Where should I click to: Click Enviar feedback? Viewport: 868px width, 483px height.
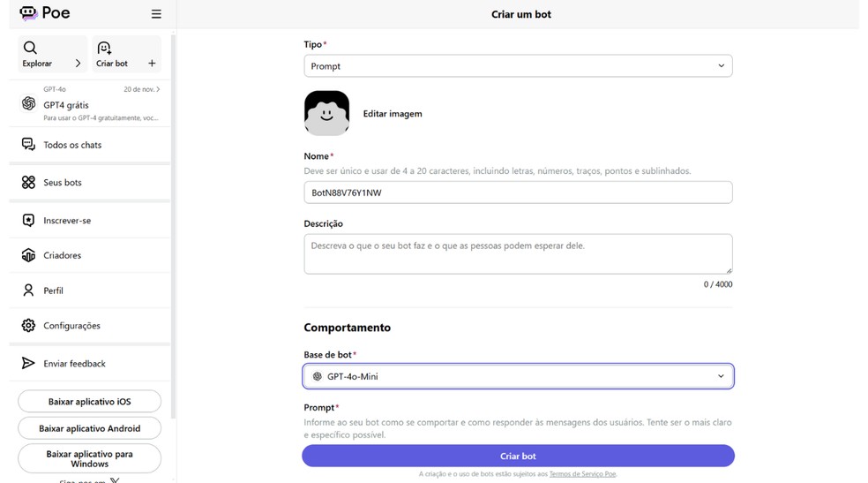pyautogui.click(x=74, y=364)
